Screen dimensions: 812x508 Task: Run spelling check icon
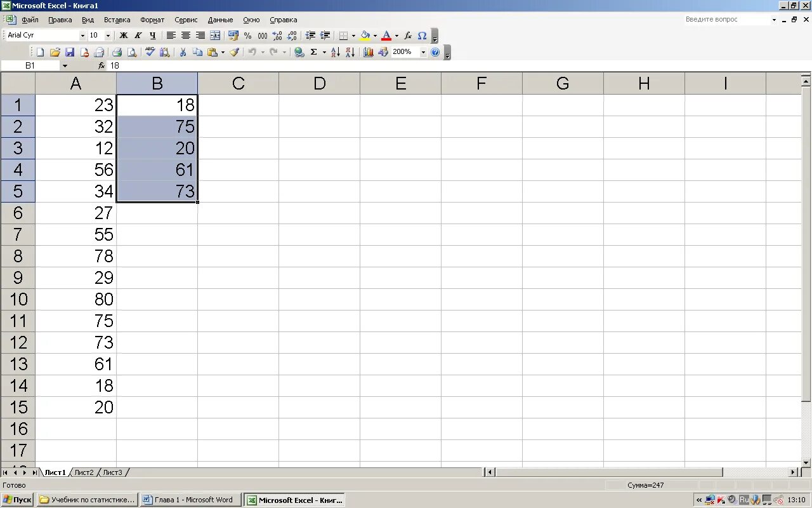pos(150,52)
